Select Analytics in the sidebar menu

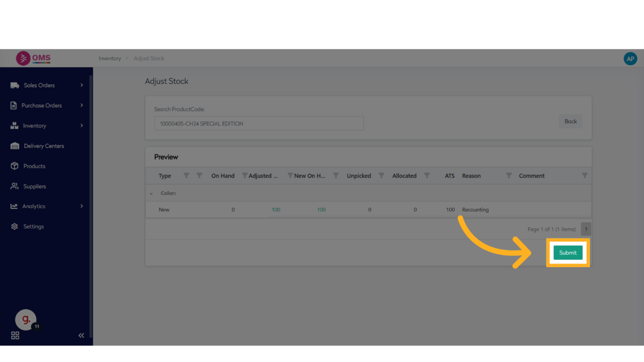[34, 206]
